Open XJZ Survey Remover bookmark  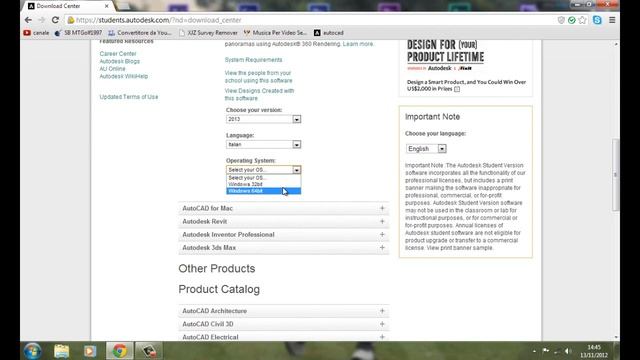click(x=208, y=33)
